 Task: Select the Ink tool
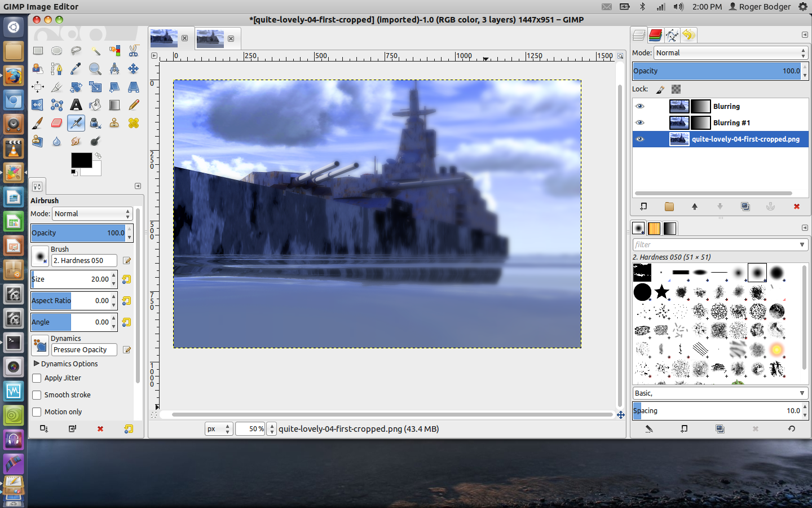click(x=95, y=123)
